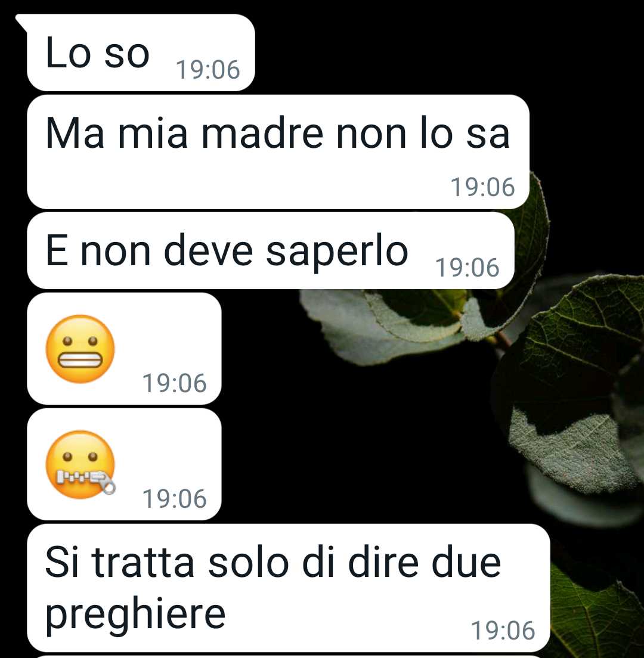This screenshot has height=658, width=644.
Task: Select the "Si tratta solo di dire due preghiere" message
Action: click(x=289, y=588)
